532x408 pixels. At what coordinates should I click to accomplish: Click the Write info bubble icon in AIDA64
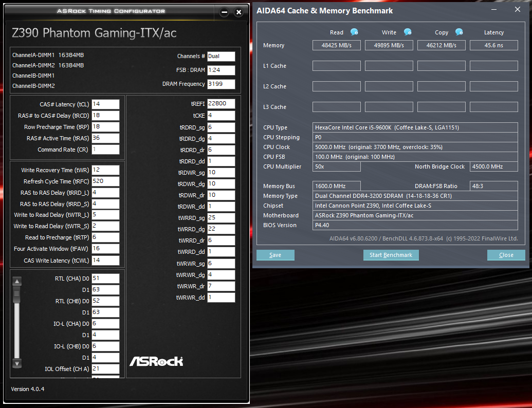point(408,32)
